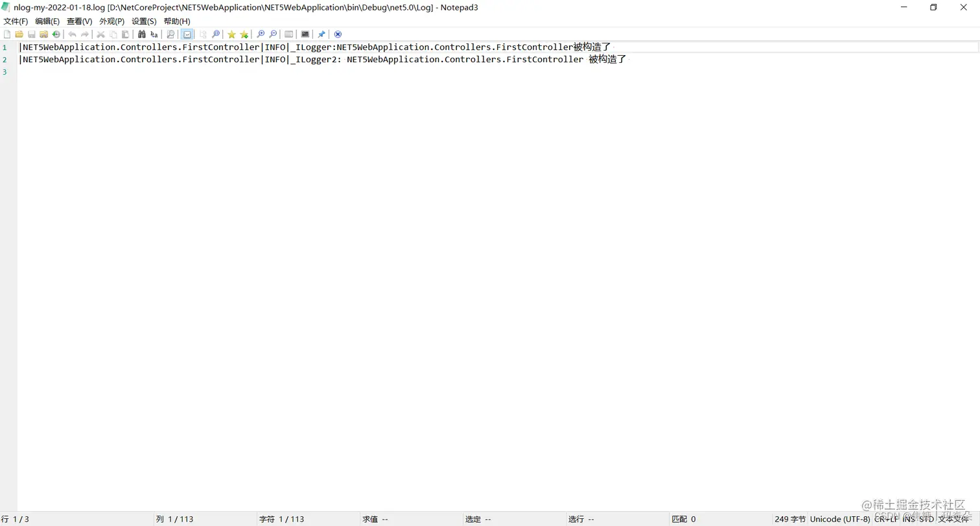Screen dimensions: 980x526
Task: Click the '求值 --' status entry
Action: click(x=375, y=520)
